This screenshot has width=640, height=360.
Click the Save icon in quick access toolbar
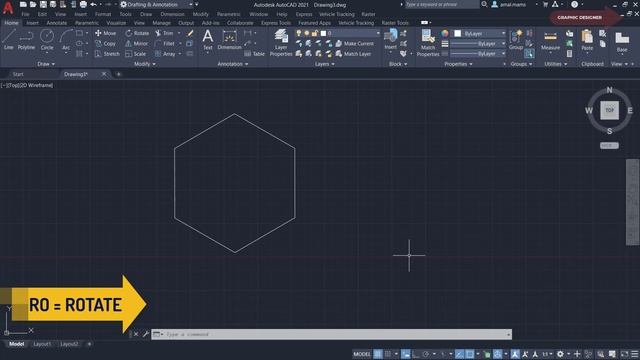click(x=43, y=4)
